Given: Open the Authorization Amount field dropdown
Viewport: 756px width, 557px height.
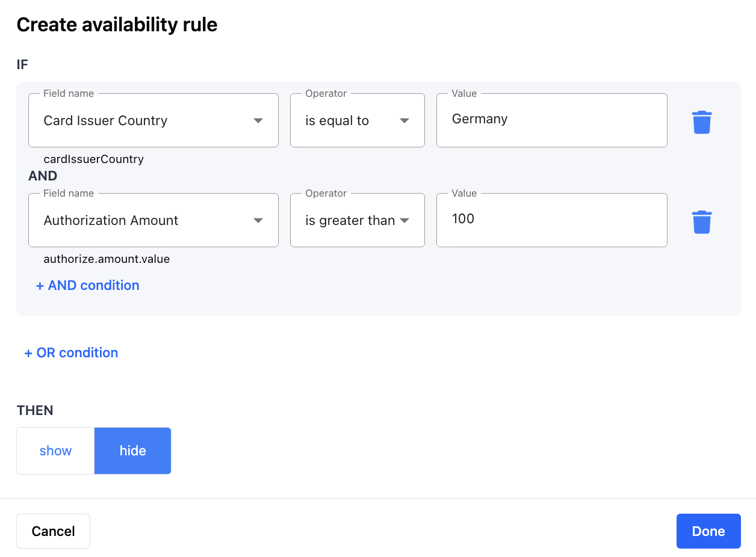Looking at the screenshot, I should pos(153,221).
